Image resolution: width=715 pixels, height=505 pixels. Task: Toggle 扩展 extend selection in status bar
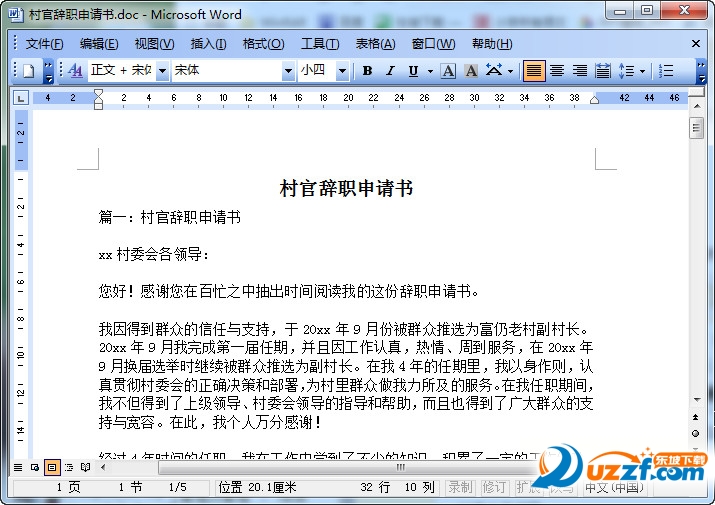point(528,488)
